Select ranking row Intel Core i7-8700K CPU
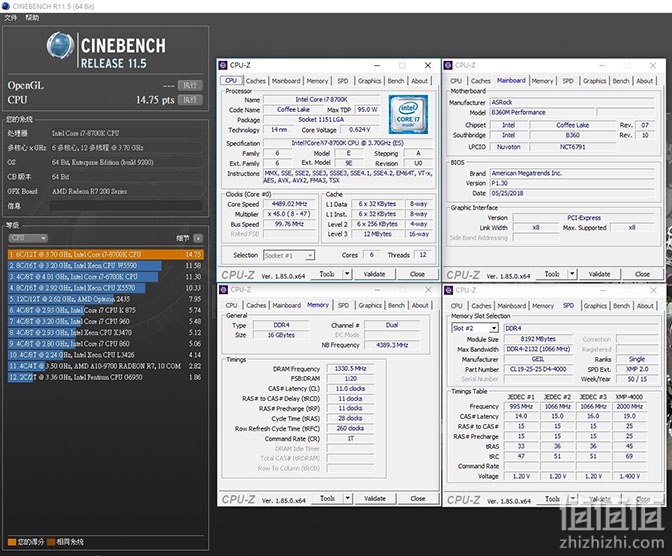The image size is (672, 556). pos(105,254)
